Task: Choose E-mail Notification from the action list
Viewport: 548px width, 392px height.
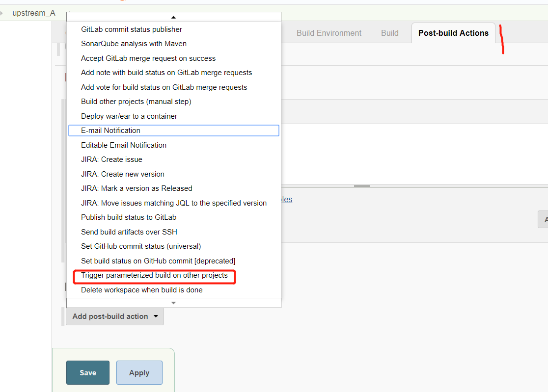Action: click(x=110, y=131)
